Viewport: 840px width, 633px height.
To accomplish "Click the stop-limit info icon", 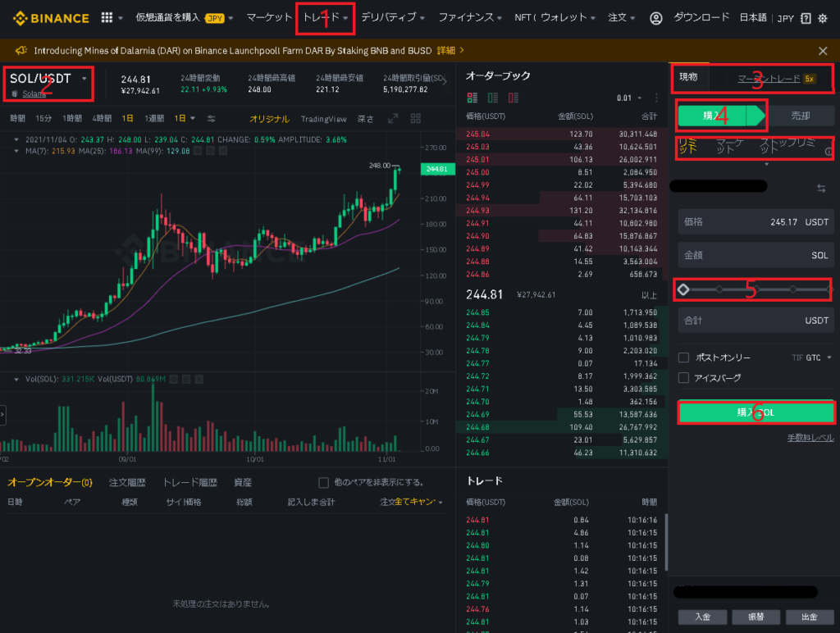I will pos(829,152).
